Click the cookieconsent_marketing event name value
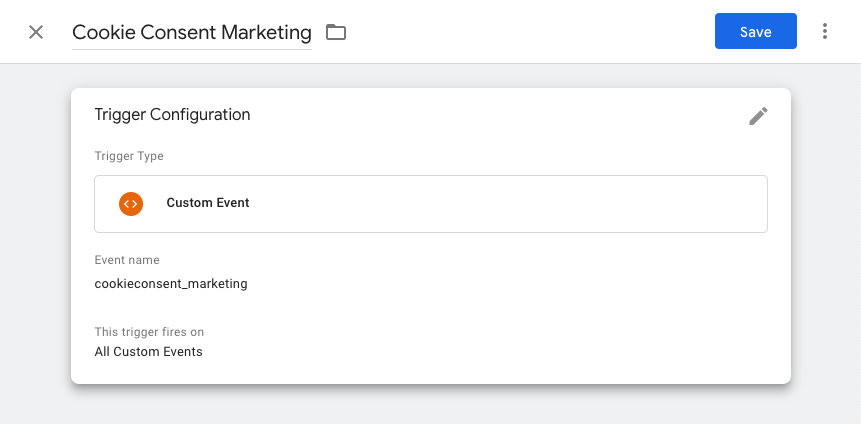Image resolution: width=861 pixels, height=424 pixels. tap(171, 284)
